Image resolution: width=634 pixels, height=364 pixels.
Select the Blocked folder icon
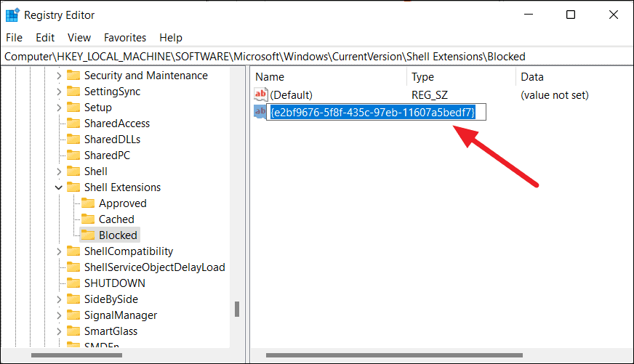click(x=88, y=235)
